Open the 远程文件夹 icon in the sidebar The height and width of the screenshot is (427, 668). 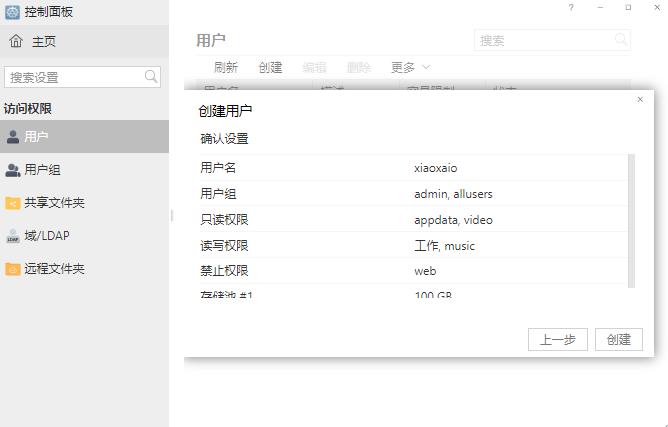pyautogui.click(x=13, y=269)
